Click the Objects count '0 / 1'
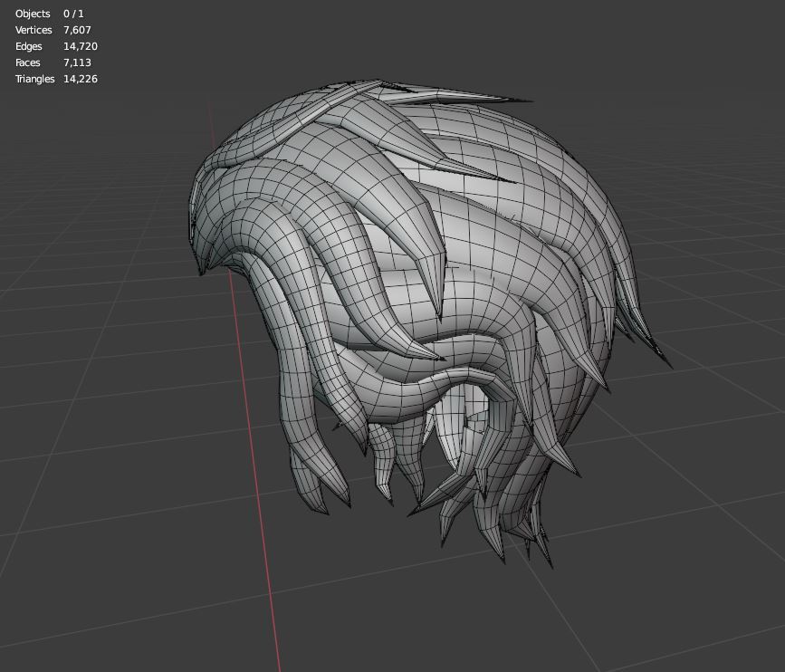This screenshot has width=785, height=672. click(73, 14)
